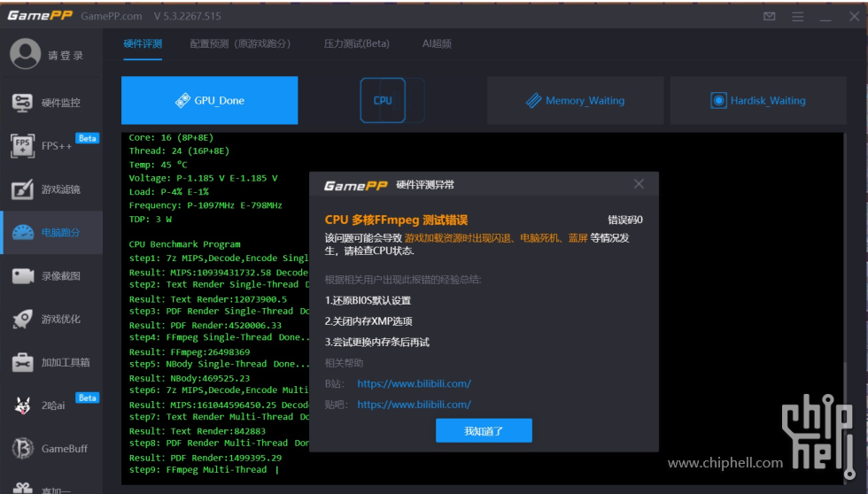Click '1.还原BIOS默认设置' suggestion

coord(368,300)
